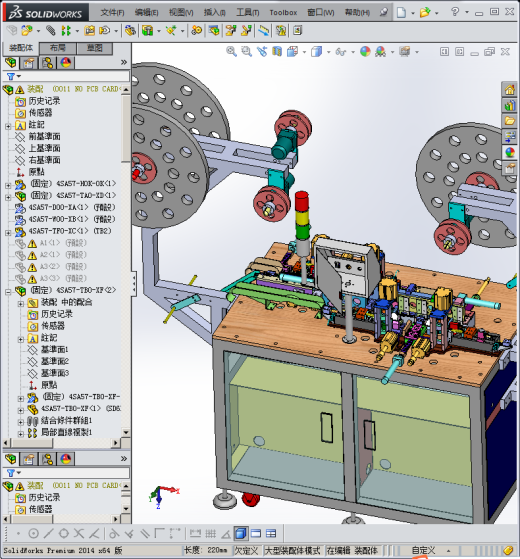Click the feature tree vertical scrollbar down arrow
The height and width of the screenshot is (559, 520).
click(x=126, y=432)
